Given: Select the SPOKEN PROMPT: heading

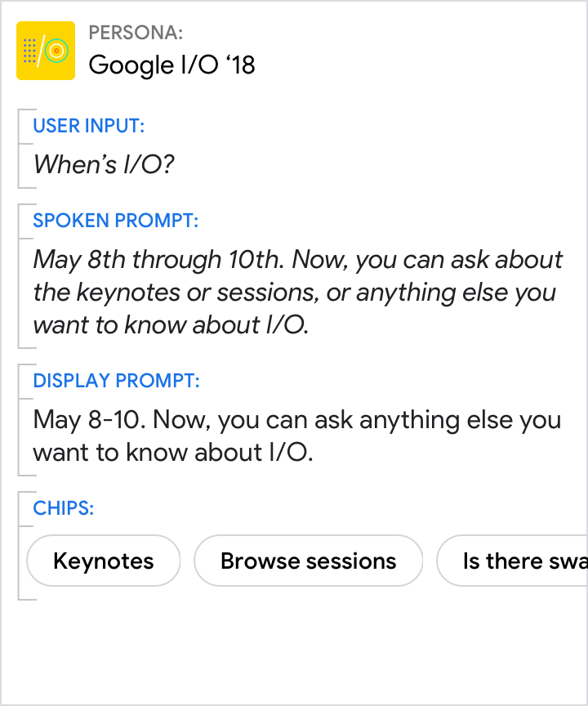Looking at the screenshot, I should pos(115,221).
